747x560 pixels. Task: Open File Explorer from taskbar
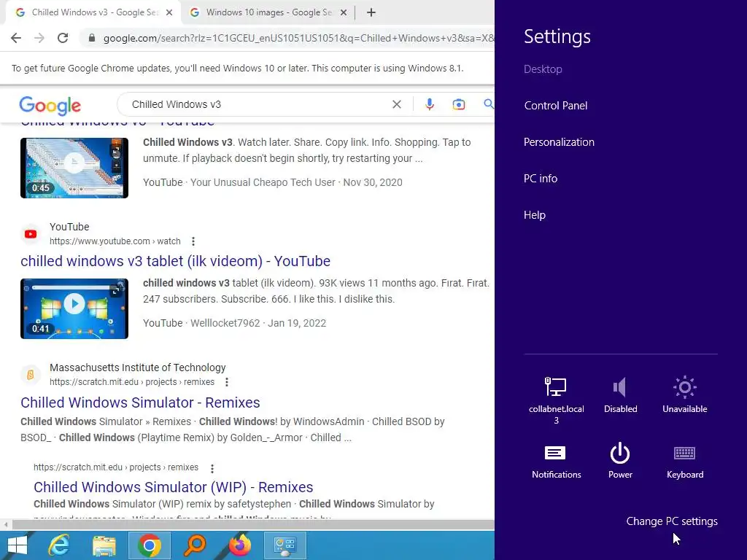pos(104,545)
